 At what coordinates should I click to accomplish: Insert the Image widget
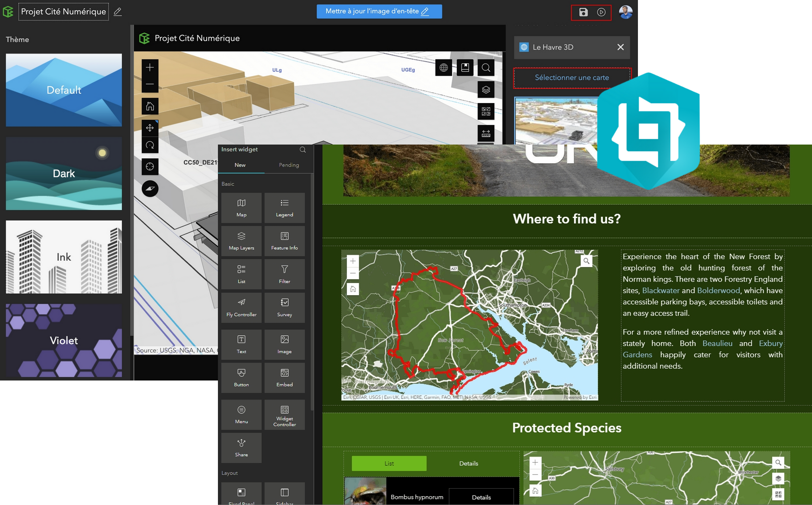click(285, 345)
